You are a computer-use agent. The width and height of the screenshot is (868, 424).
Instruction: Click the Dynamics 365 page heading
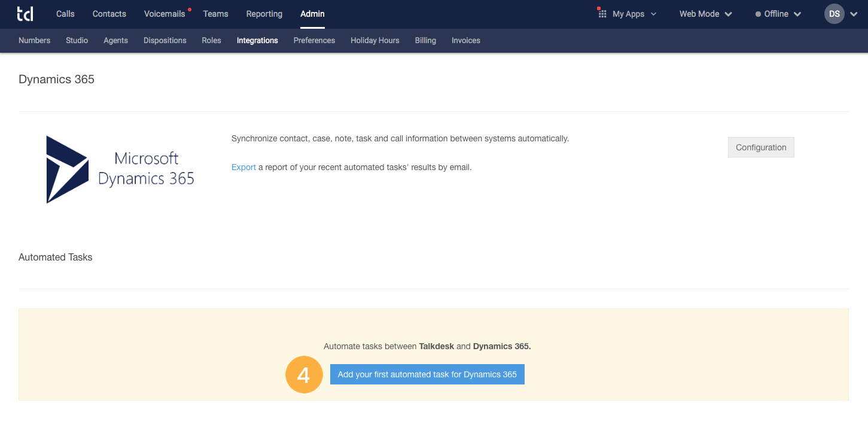[x=57, y=79]
